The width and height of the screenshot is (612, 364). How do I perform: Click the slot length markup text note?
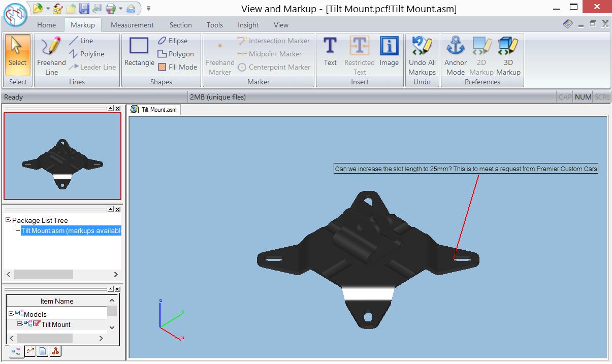(466, 169)
